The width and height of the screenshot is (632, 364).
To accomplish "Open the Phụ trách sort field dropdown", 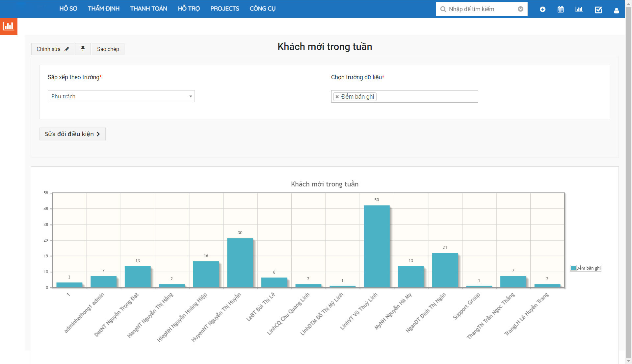I will coord(121,96).
